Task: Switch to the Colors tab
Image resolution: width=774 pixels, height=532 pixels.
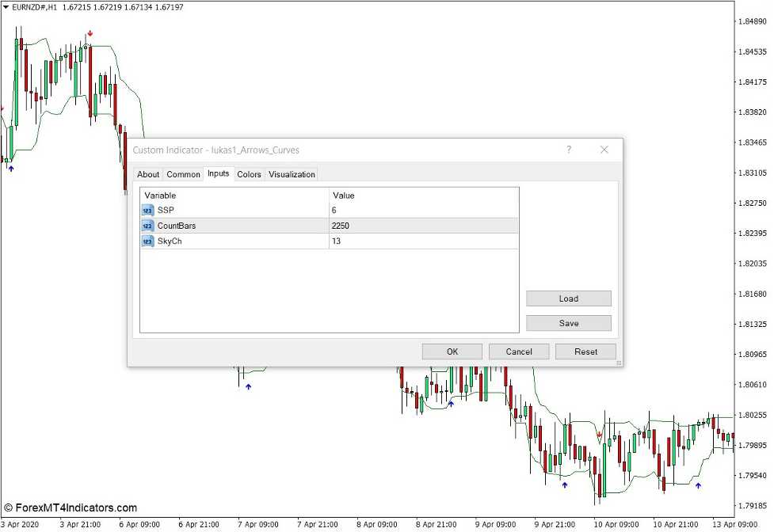Action: [249, 174]
